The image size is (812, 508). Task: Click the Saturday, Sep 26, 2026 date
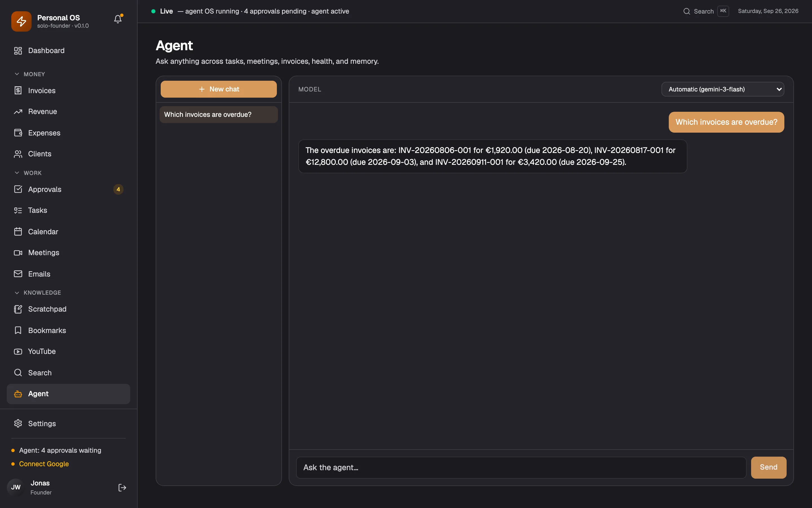click(768, 11)
